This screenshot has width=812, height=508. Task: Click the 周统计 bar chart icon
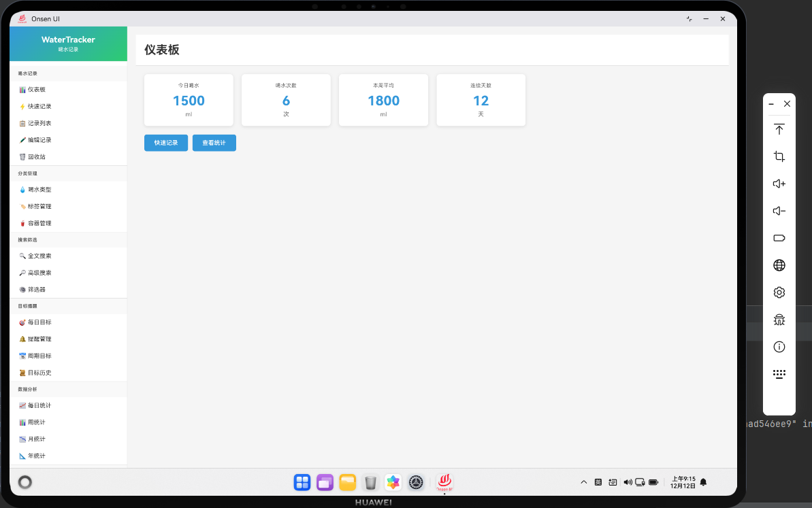(22, 422)
